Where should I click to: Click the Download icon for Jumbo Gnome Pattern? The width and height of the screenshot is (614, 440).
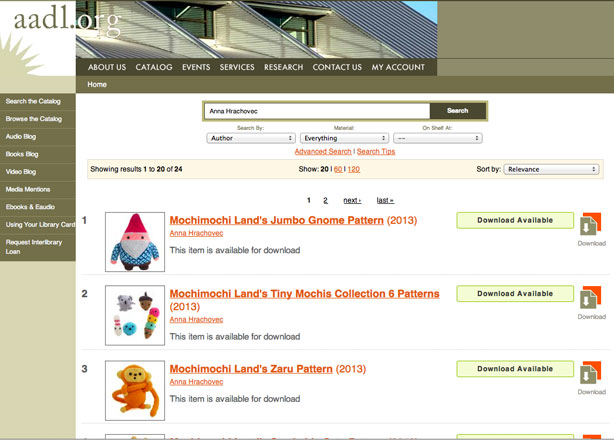click(x=590, y=225)
